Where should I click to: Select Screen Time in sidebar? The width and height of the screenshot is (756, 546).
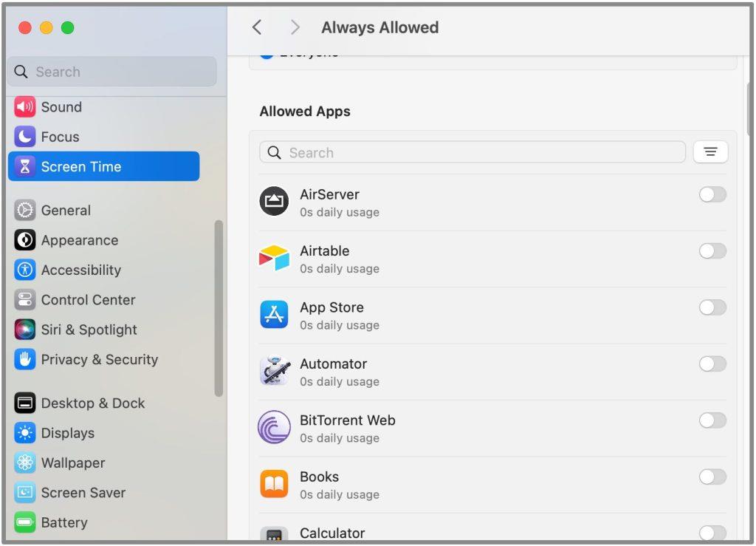pos(103,167)
